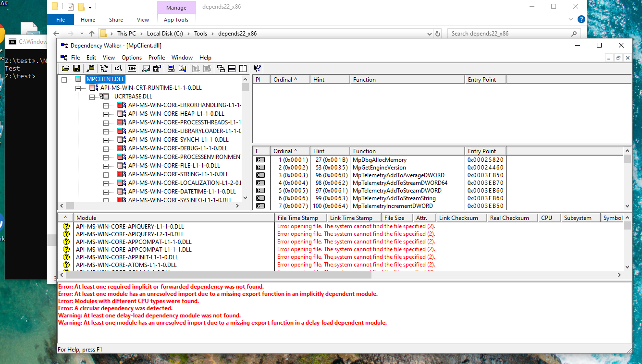642x364 pixels.
Task: Select the MpTelemetryAddToStreamString function
Action: coord(394,198)
